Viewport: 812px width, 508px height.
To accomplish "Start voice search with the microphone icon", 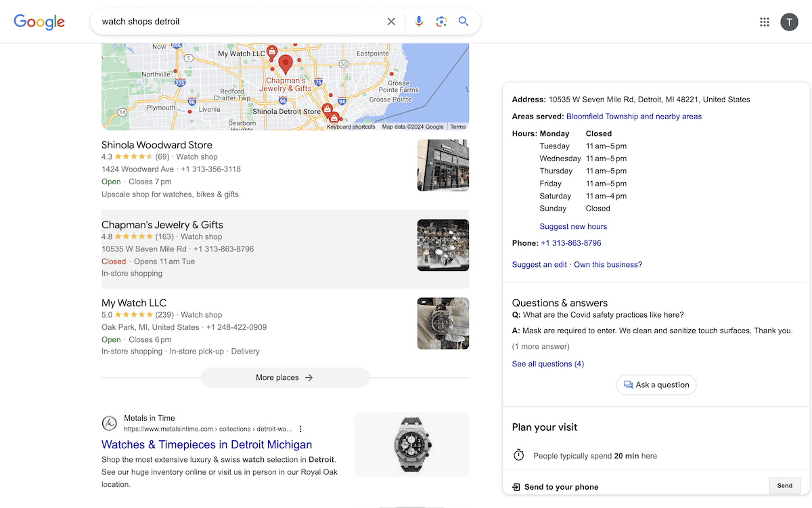I will pyautogui.click(x=419, y=22).
